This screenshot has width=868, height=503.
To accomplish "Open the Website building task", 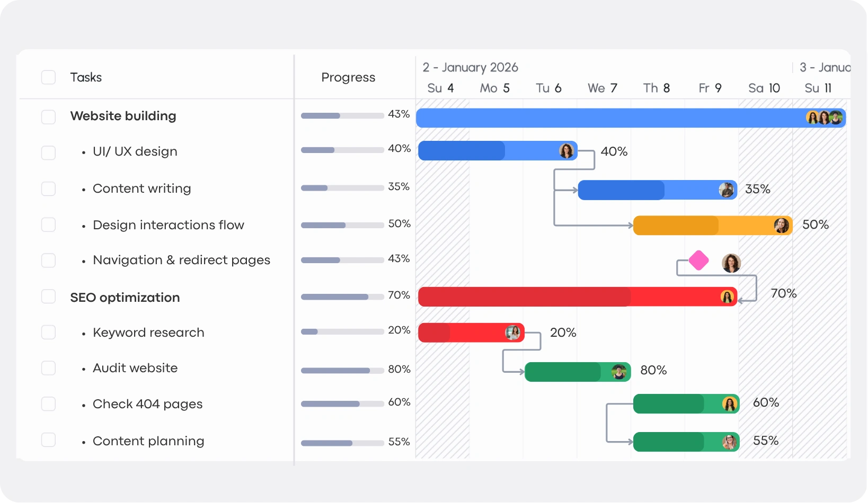I will click(x=123, y=116).
